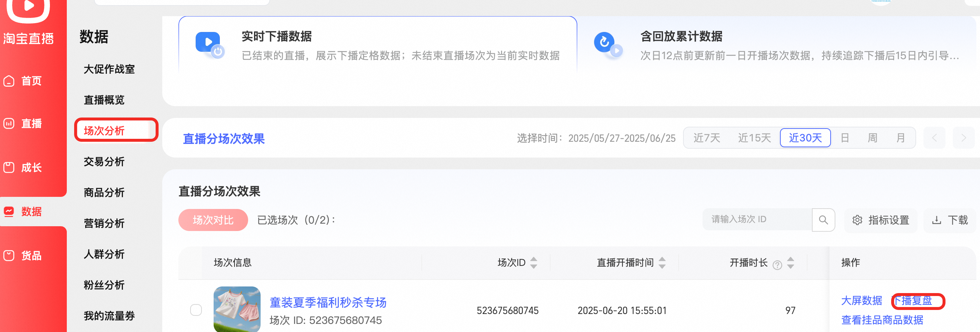Image resolution: width=980 pixels, height=332 pixels.
Task: Open 下播复盘 for session 523675680745
Action: coord(912,300)
